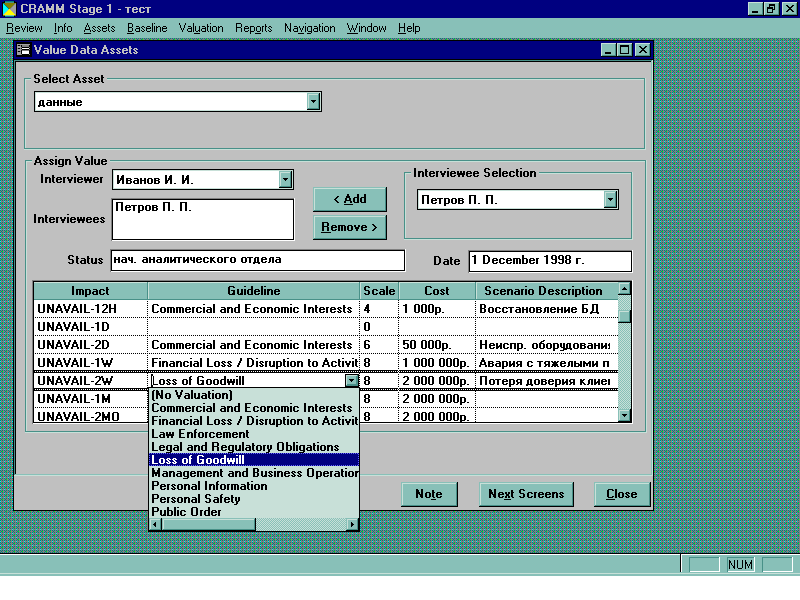Select the UNAVAIL-2MO impact row
800x600 pixels.
[x=91, y=416]
